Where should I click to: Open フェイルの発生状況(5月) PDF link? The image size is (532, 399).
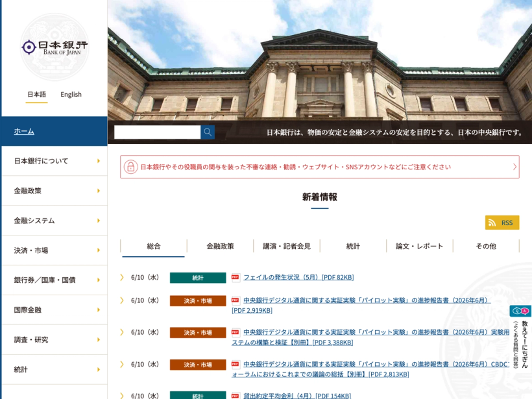(298, 277)
